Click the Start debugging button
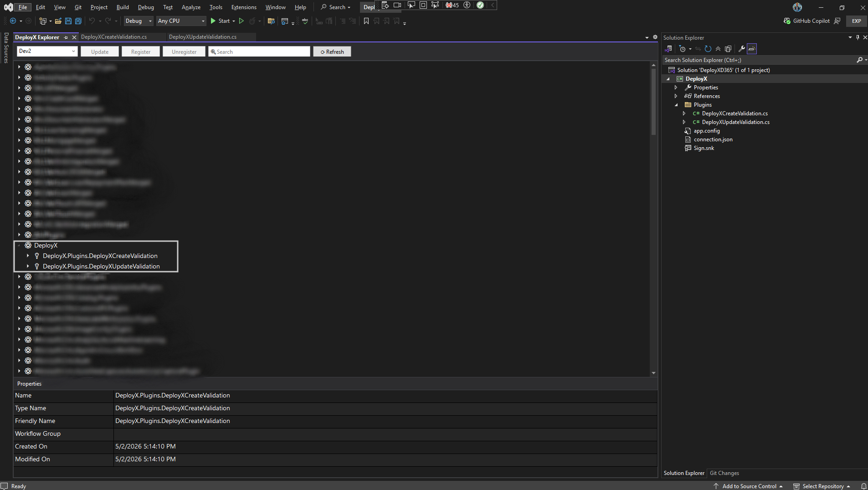Viewport: 868px width, 490px height. coord(220,21)
